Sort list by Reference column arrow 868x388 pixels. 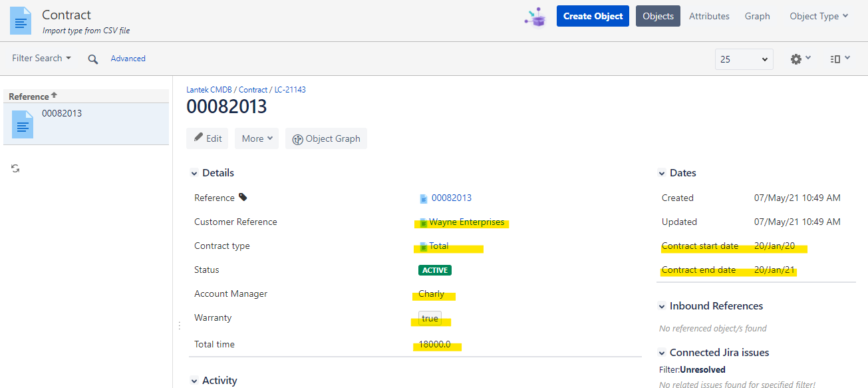click(x=54, y=96)
